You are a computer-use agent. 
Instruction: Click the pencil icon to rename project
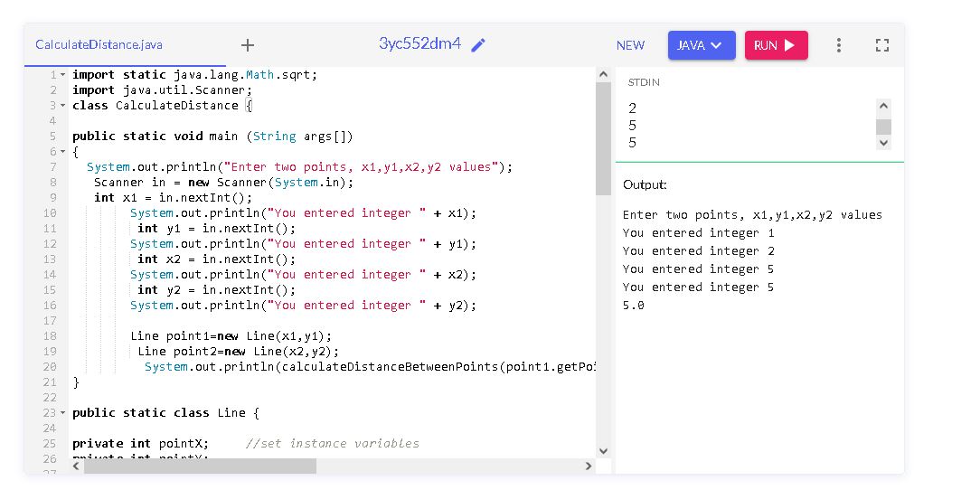[x=479, y=45]
